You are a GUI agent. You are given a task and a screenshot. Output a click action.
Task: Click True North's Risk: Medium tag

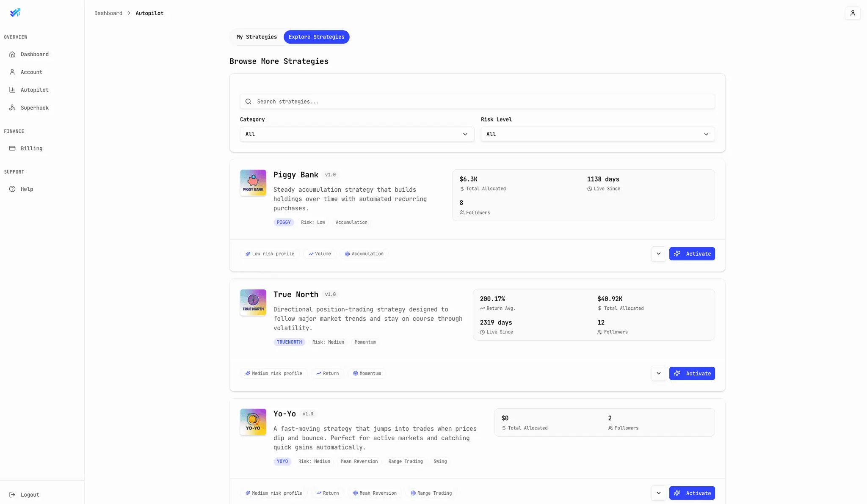point(328,342)
